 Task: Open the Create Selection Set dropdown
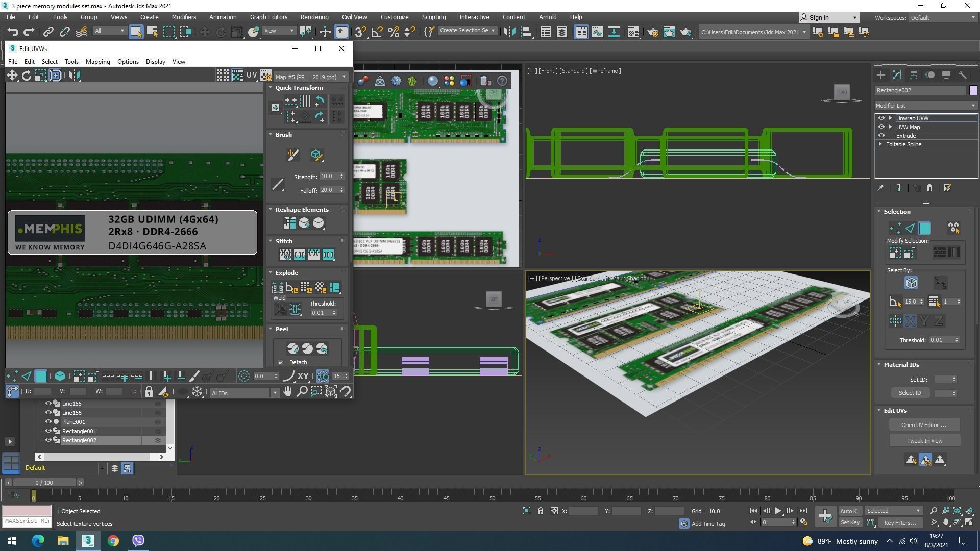click(x=467, y=31)
